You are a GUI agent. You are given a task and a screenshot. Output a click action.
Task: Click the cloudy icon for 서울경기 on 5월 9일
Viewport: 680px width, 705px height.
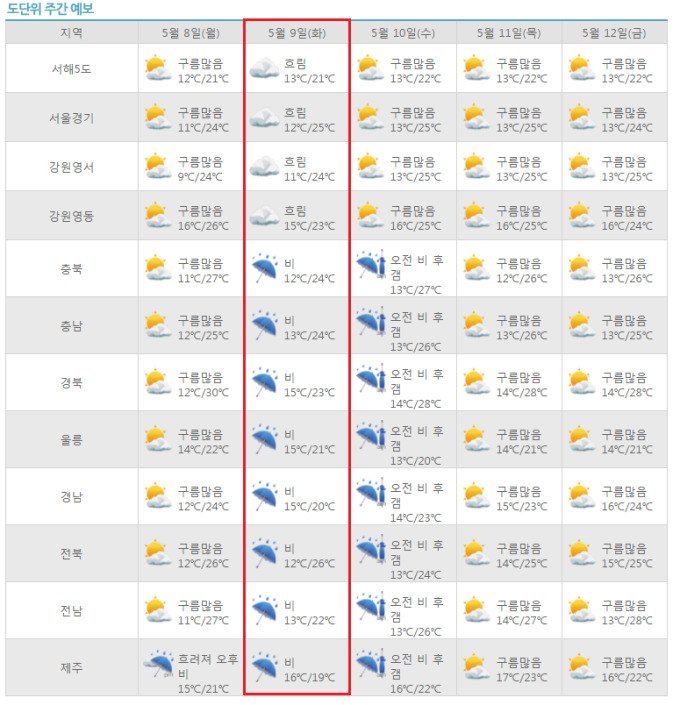264,117
